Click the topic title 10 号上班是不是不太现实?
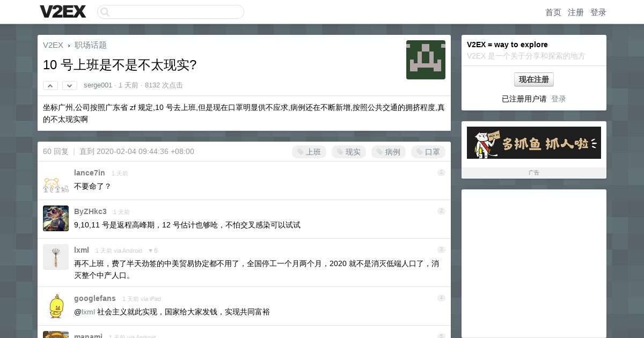Image resolution: width=644 pixels, height=338 pixels. (x=120, y=65)
